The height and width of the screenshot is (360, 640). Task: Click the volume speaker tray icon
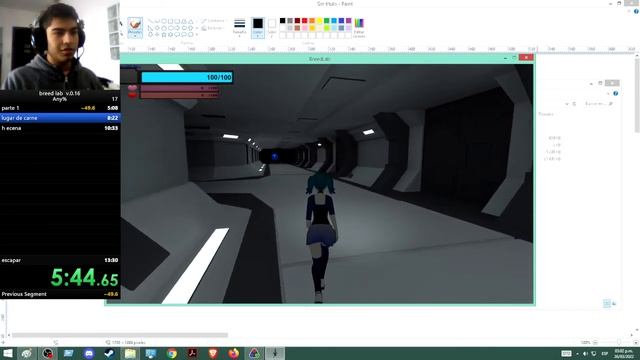tap(585, 353)
